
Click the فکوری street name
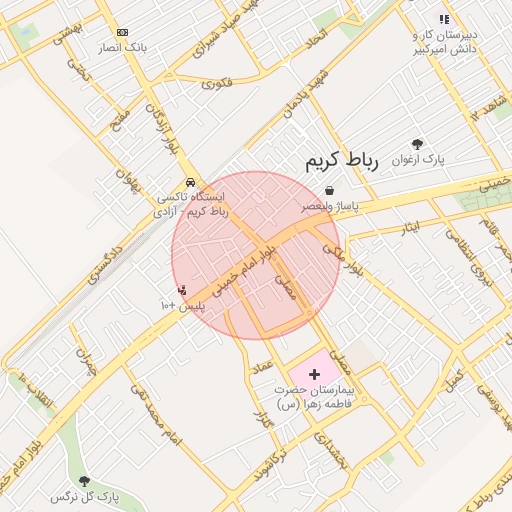217,83
